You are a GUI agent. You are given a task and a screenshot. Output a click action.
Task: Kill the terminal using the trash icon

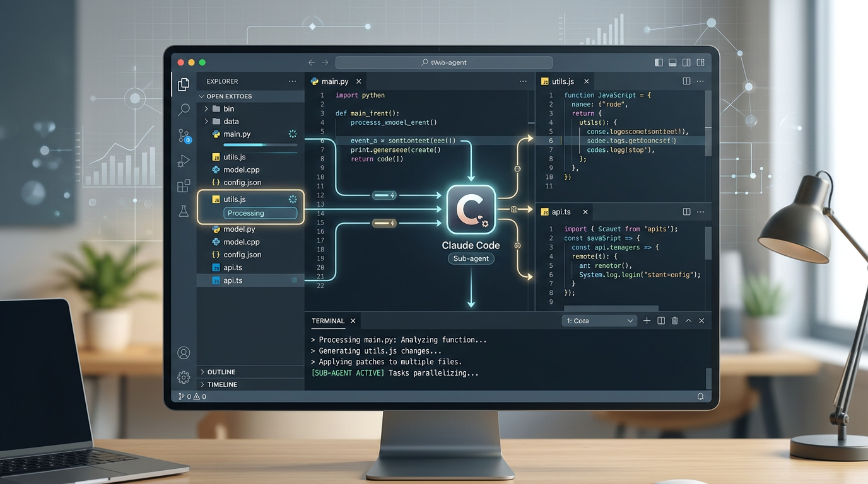[674, 320]
